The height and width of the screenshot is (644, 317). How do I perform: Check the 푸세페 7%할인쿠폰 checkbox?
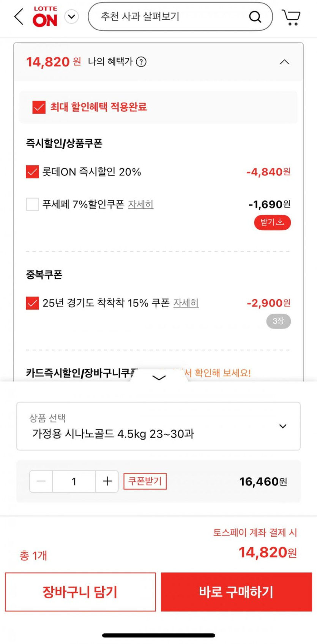pos(33,204)
